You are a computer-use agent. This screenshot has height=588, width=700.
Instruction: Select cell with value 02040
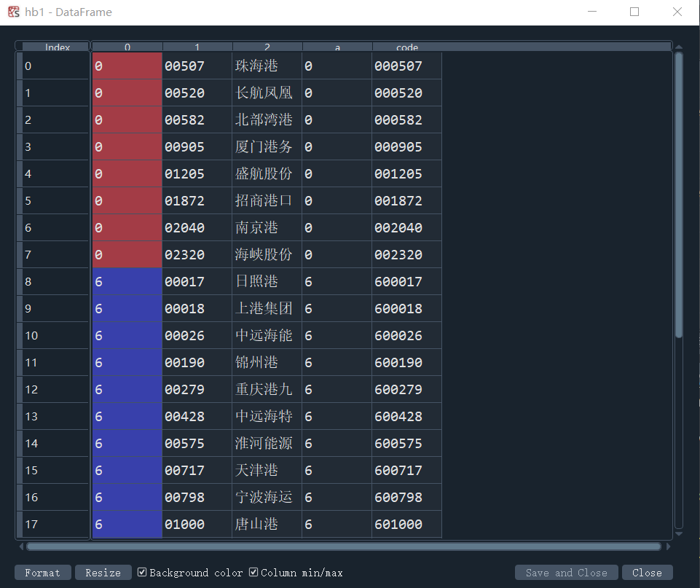[x=197, y=228]
